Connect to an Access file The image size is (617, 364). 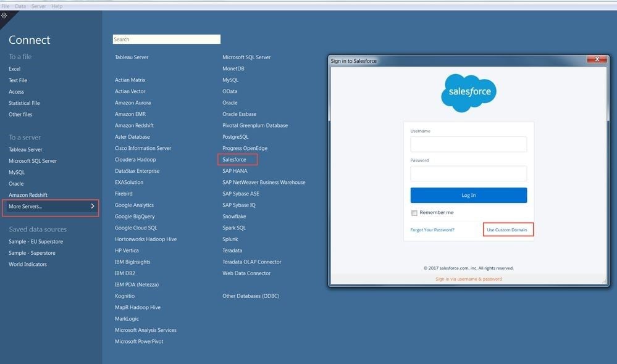pos(16,91)
